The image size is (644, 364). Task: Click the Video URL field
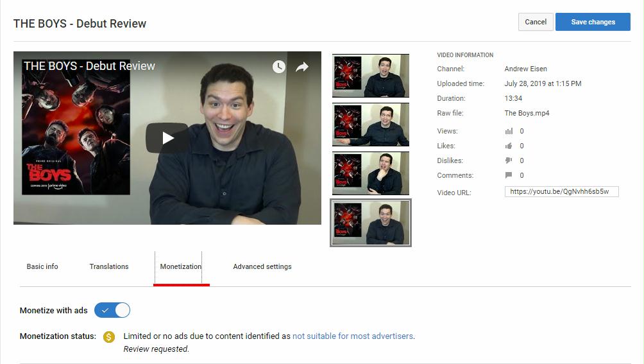click(561, 191)
